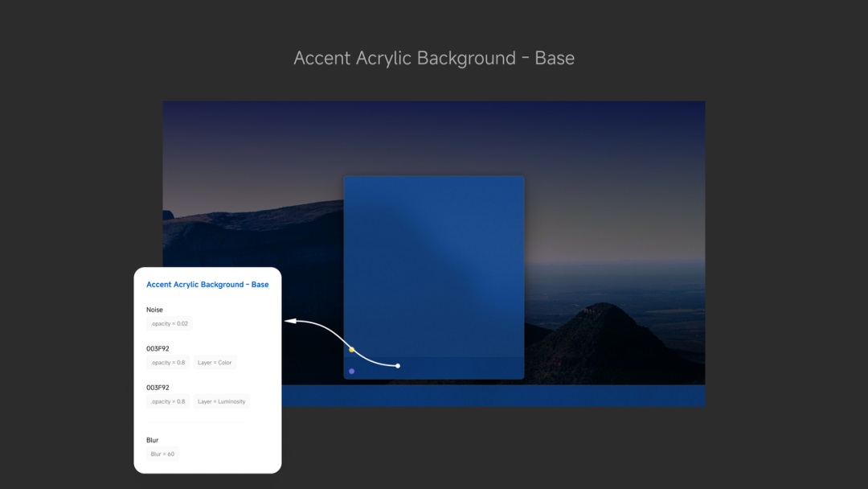
Task: Click the twilight sky above the acrylic panel
Action: pos(434,137)
